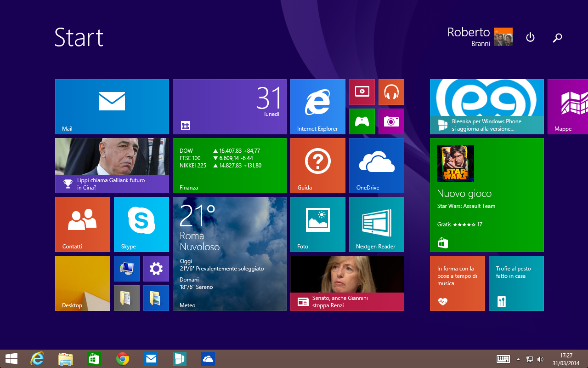Open the Roberto Branni account menu

pos(480,37)
